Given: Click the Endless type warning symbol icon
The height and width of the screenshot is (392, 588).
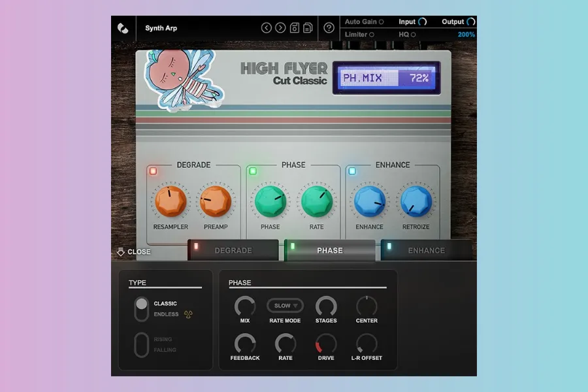Looking at the screenshot, I should point(189,314).
